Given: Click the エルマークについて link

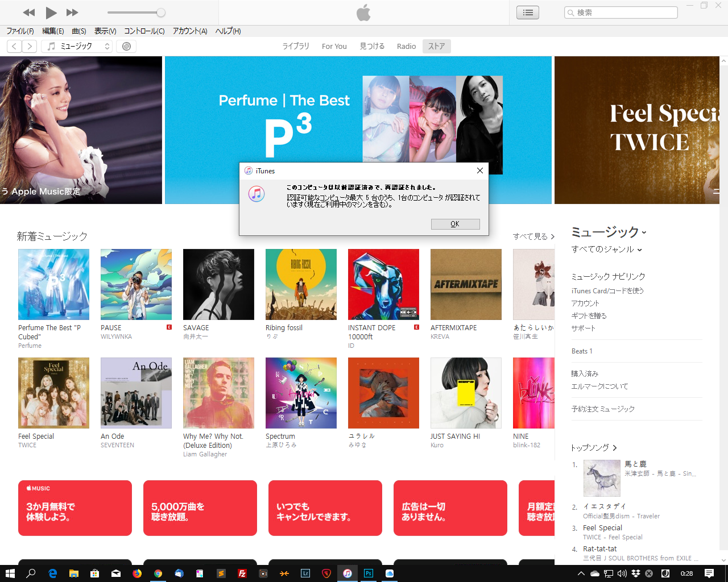Looking at the screenshot, I should (599, 386).
